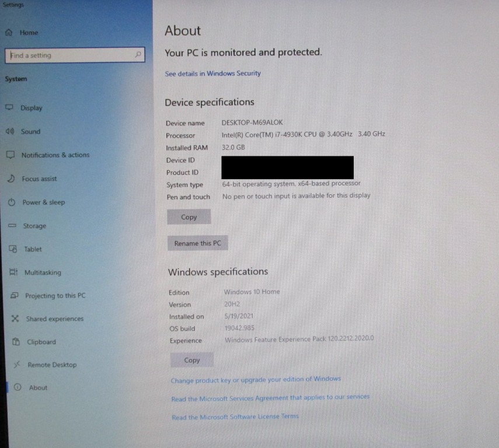Click the Display monitor icon
Screen dimensions: 499x448
pos(9,107)
